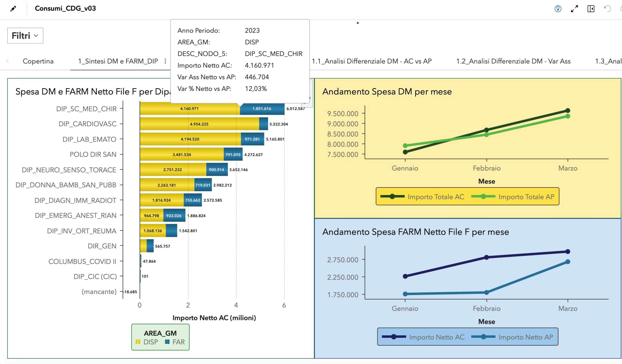Select blue bar valued 791.093
The width and height of the screenshot is (622, 364).
tap(233, 154)
